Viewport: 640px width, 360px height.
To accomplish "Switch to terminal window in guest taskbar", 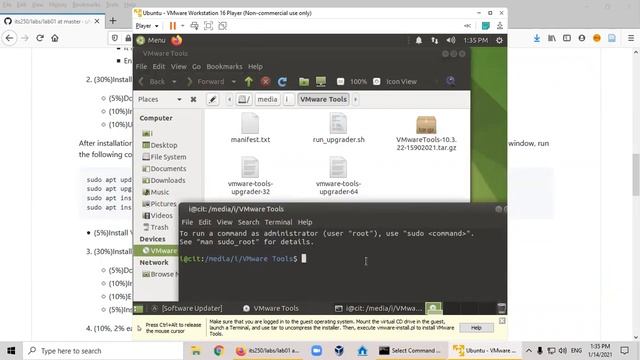I will coord(378,308).
